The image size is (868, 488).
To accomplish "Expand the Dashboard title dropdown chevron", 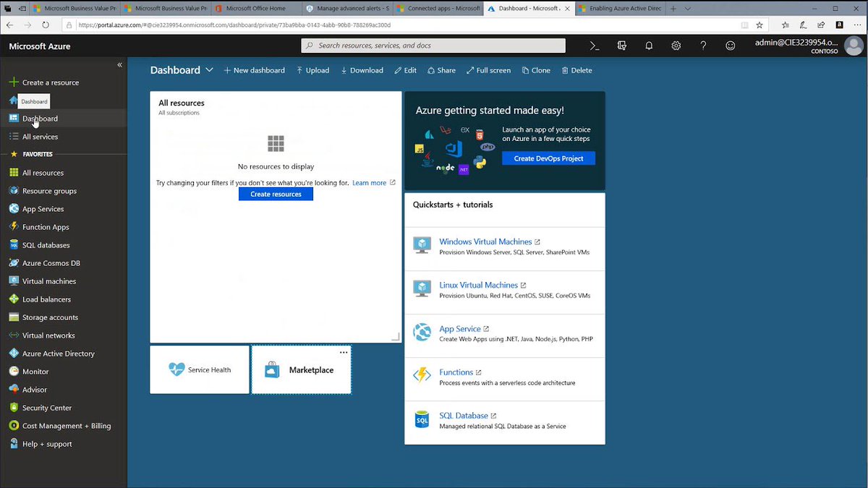I will 209,70.
